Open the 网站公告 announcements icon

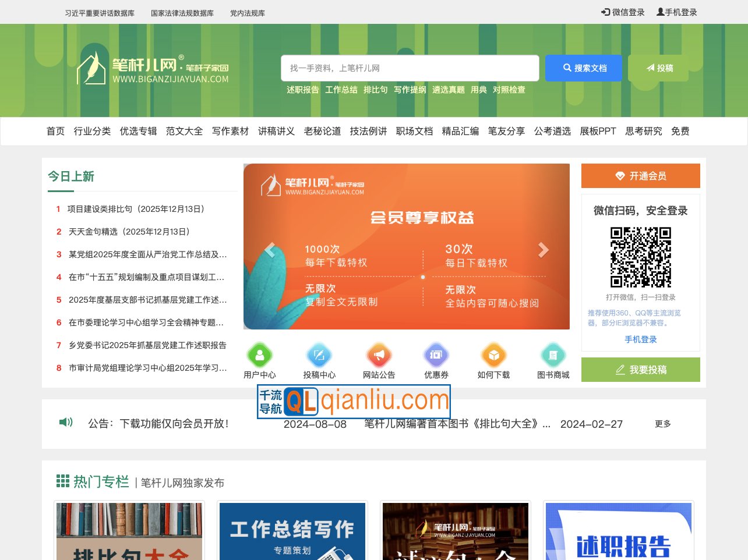click(377, 356)
